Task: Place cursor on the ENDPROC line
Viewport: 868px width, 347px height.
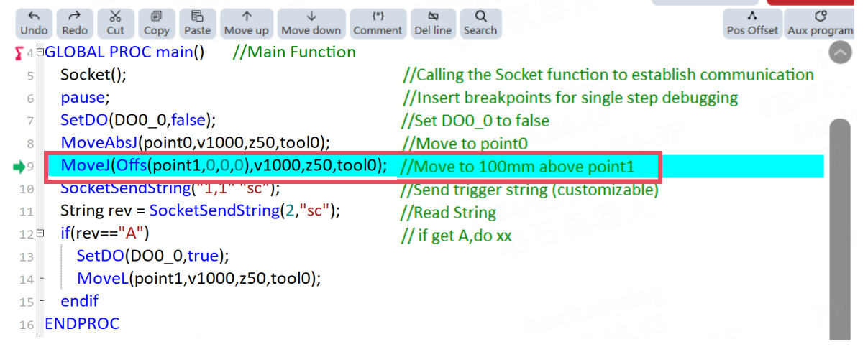Action: click(x=82, y=324)
